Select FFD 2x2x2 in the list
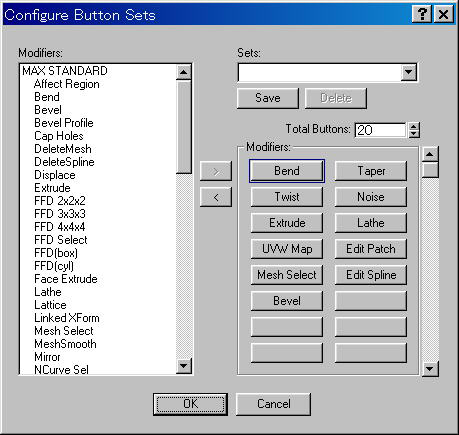Screen dimensions: 459x435 (x=60, y=201)
